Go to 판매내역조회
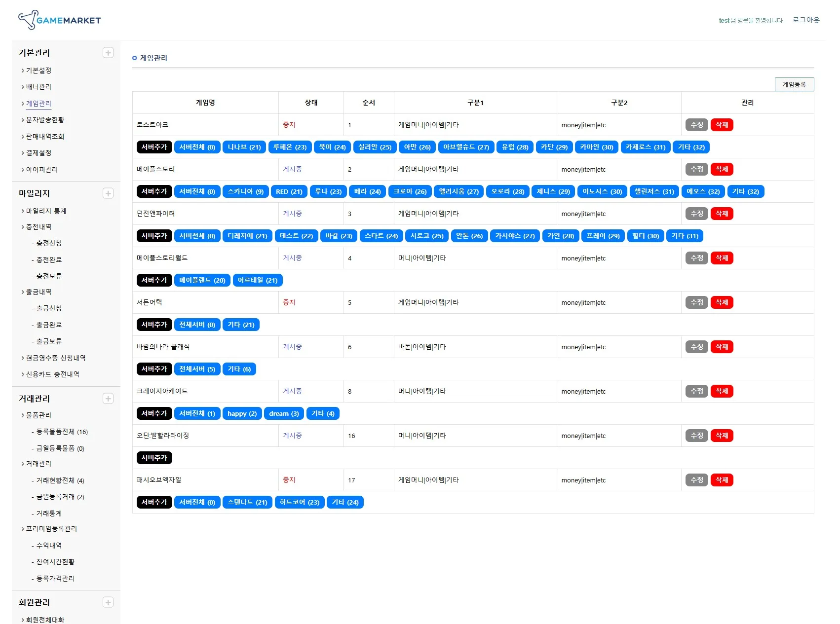This screenshot has width=840, height=624. [x=45, y=137]
